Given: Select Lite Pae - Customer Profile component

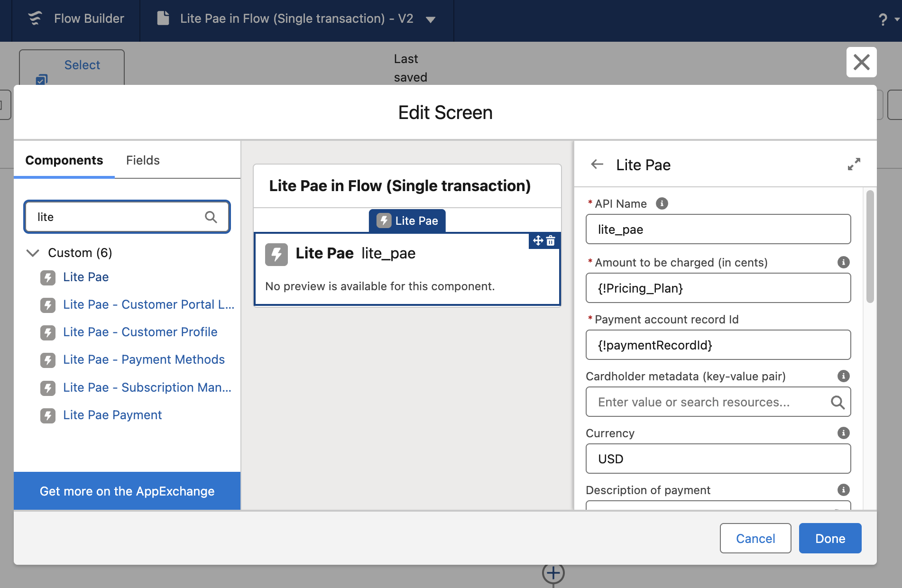Looking at the screenshot, I should click(x=140, y=332).
